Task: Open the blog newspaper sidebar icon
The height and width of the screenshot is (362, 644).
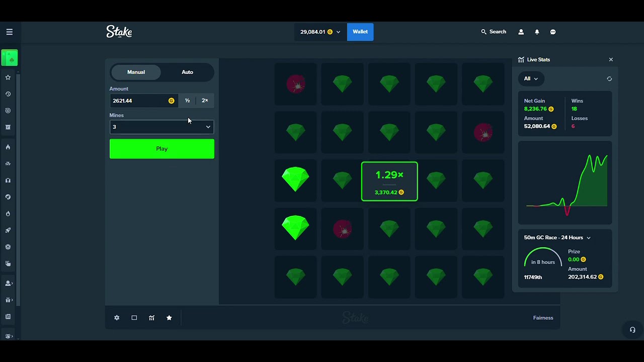Action: click(8, 317)
